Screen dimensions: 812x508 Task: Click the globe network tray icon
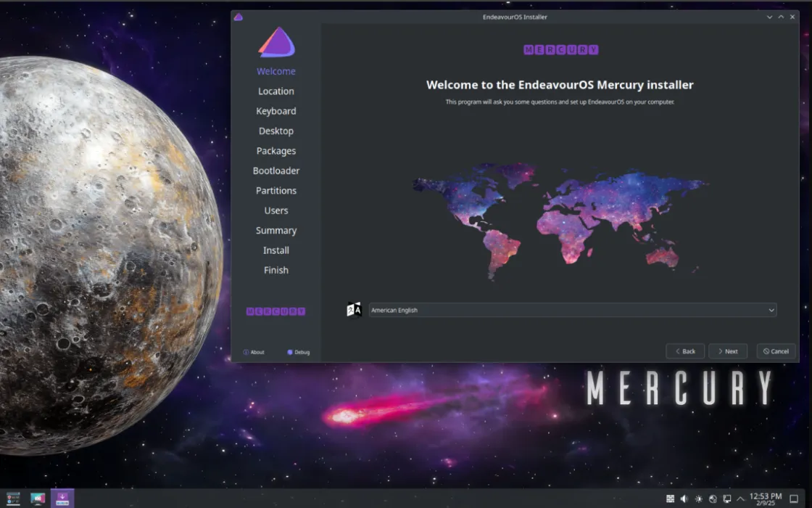click(713, 499)
